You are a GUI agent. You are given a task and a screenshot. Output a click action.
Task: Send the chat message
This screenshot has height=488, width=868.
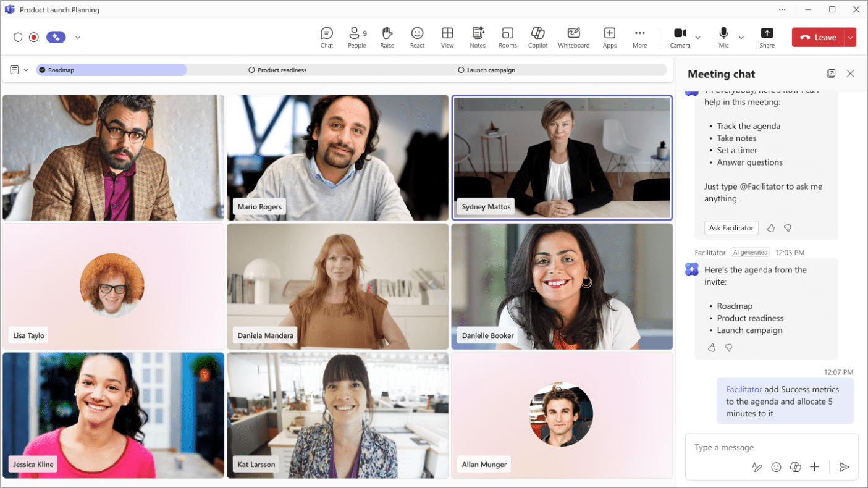[845, 468]
